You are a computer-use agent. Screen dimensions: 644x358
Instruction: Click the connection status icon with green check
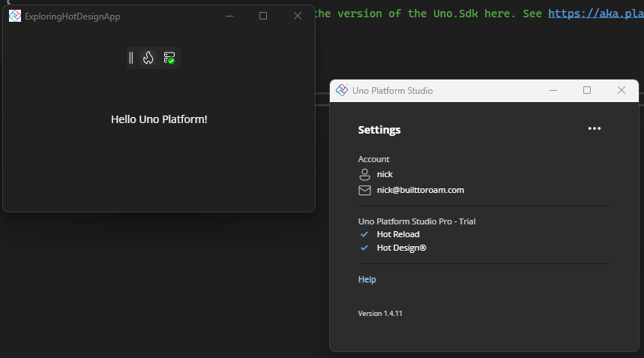point(169,58)
